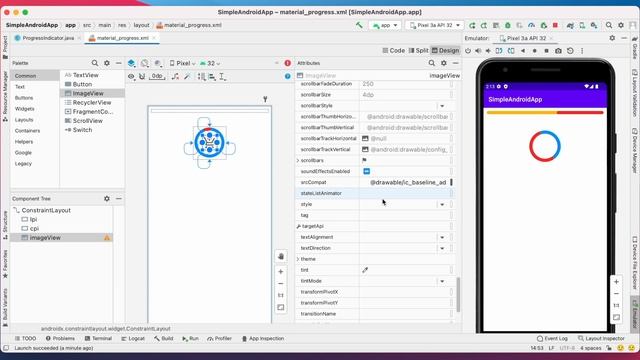Expand the theme attribute

coord(298,259)
